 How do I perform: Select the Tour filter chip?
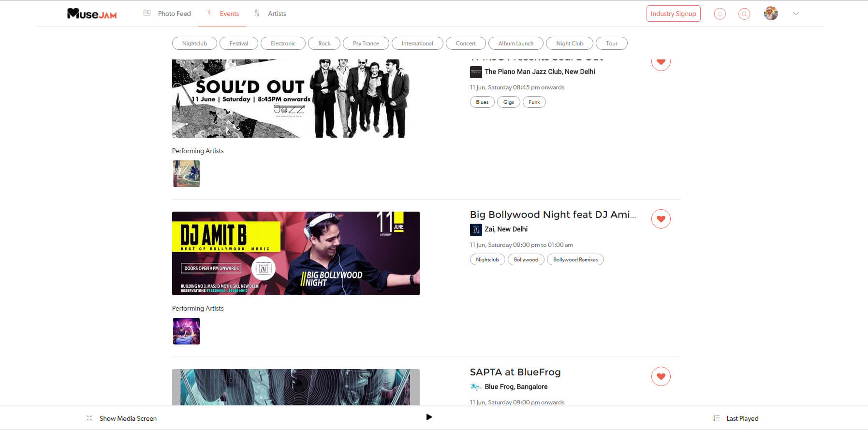click(612, 43)
